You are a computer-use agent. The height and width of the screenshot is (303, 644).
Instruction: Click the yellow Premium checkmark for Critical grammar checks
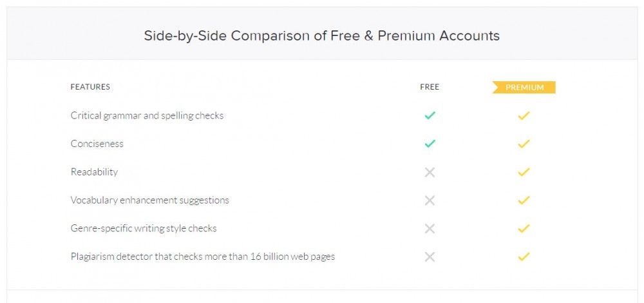[524, 115]
